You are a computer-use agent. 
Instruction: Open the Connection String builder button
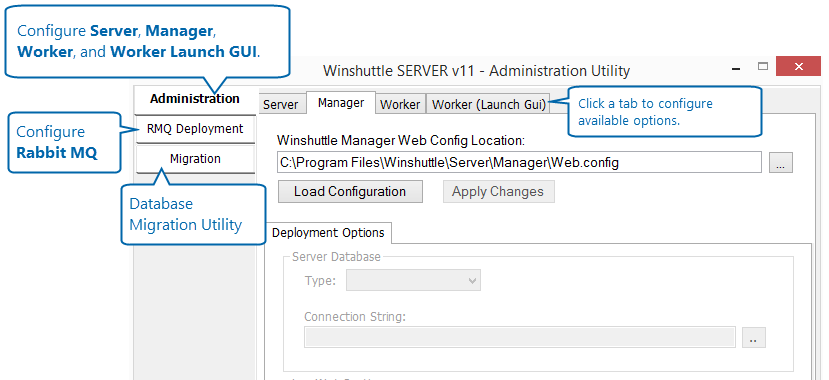[754, 337]
